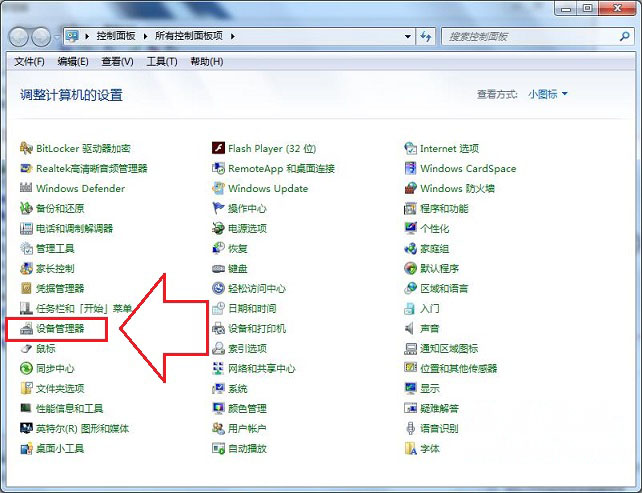Screen dimensions: 642x493
Task: Open the Realtek高清晰音频管理器 icon
Action: pyautogui.click(x=26, y=168)
